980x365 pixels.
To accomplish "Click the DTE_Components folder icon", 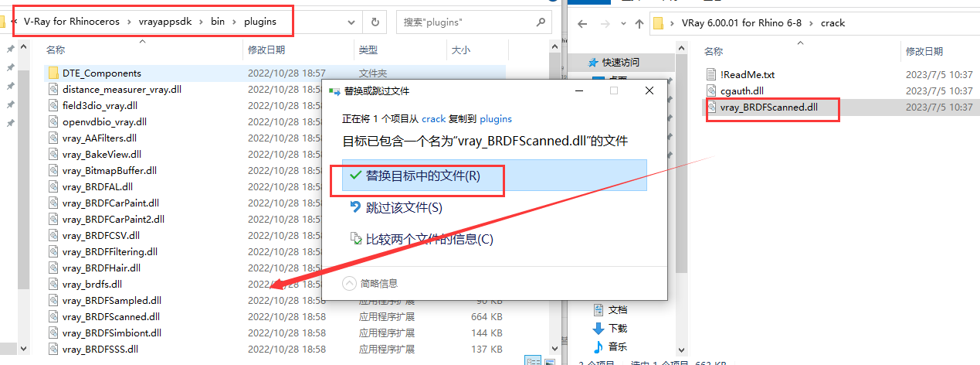I will point(53,73).
